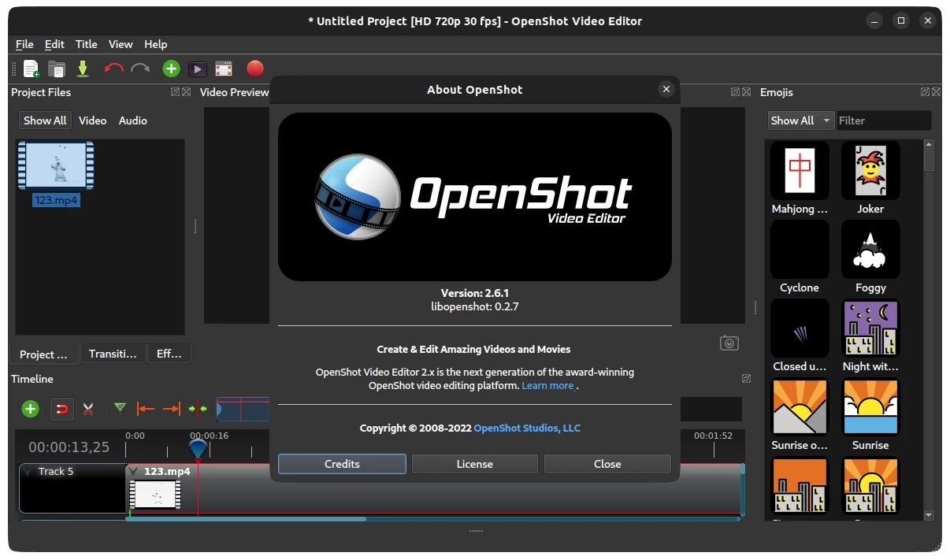Click the 123.mp4 clip thumbnail on the timeline
The width and height of the screenshot is (950, 560).
(155, 495)
